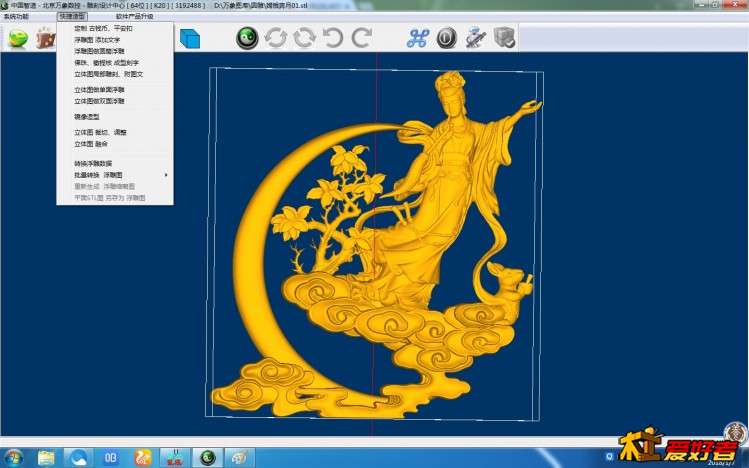Viewport: 749px width, 468px height.
Task: Expand the submenu arrow beside 批量转换 浮雕图
Action: click(x=166, y=175)
